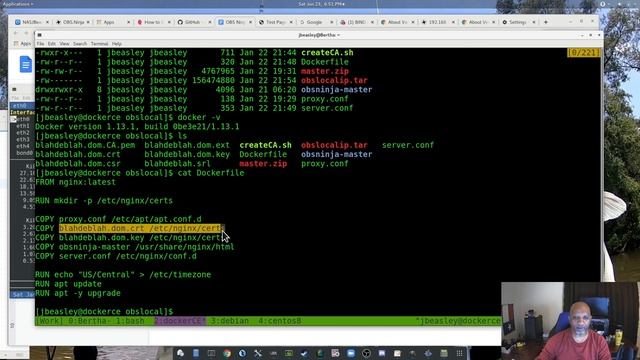Open the Applications menu in top bar
The height and width of the screenshot is (360, 640).
tap(17, 4)
